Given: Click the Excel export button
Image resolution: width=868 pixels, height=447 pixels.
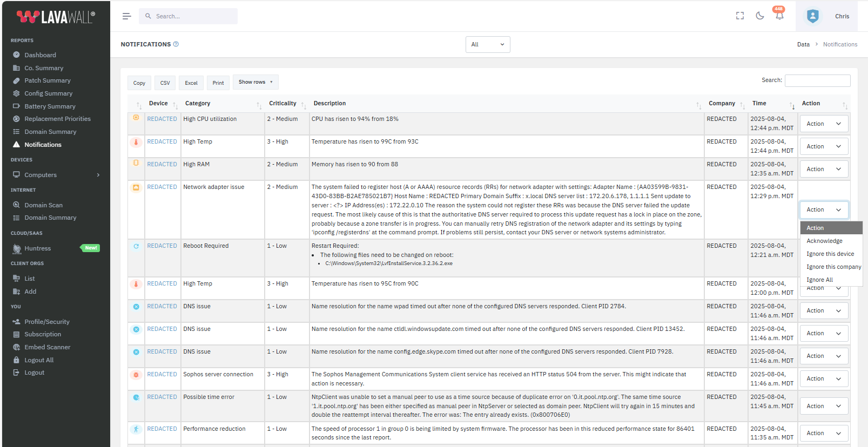Looking at the screenshot, I should coord(191,83).
